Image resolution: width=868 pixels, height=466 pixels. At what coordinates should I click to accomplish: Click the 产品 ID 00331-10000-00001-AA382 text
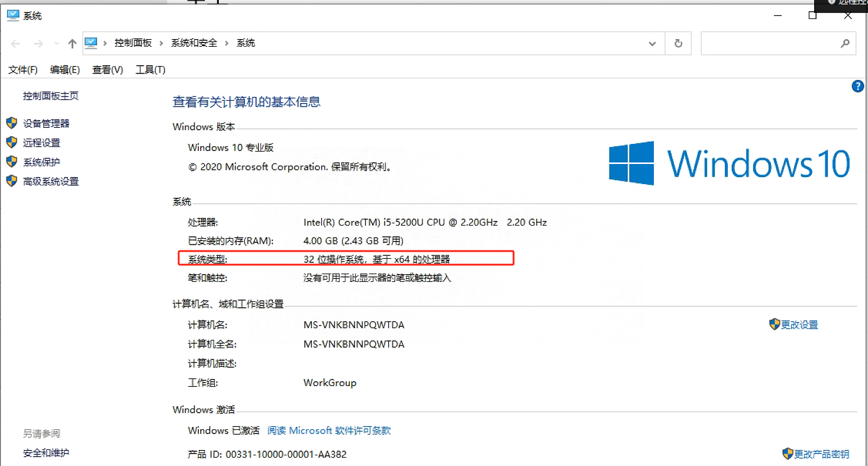(267, 454)
